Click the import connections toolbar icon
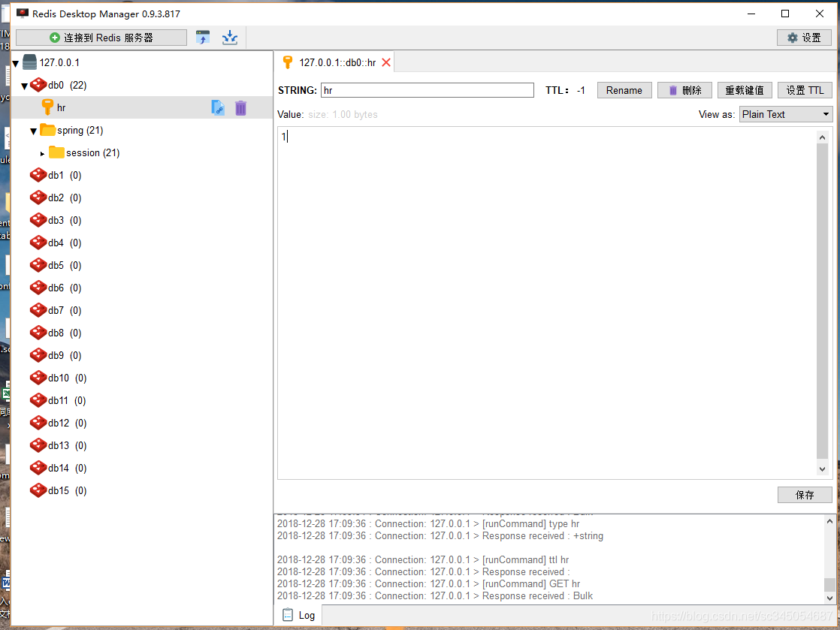The height and width of the screenshot is (630, 840). tap(230, 38)
